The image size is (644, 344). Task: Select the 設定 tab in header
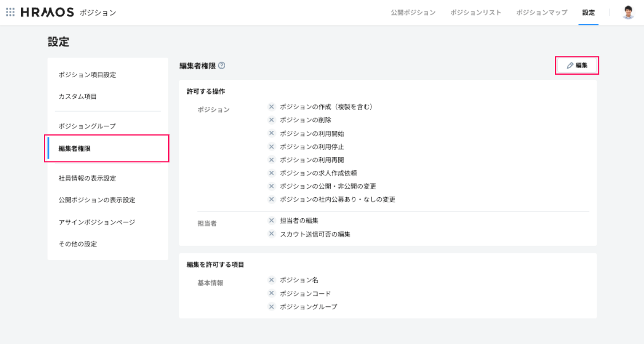pyautogui.click(x=588, y=13)
